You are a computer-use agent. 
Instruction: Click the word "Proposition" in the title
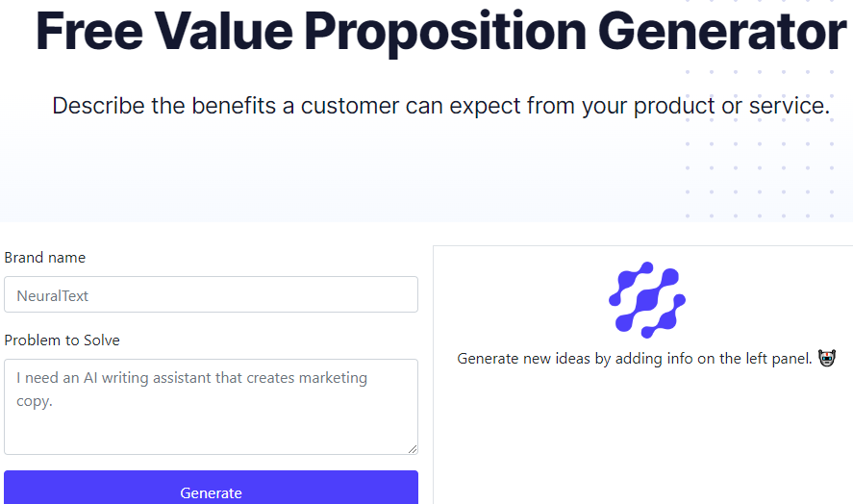tap(444, 32)
